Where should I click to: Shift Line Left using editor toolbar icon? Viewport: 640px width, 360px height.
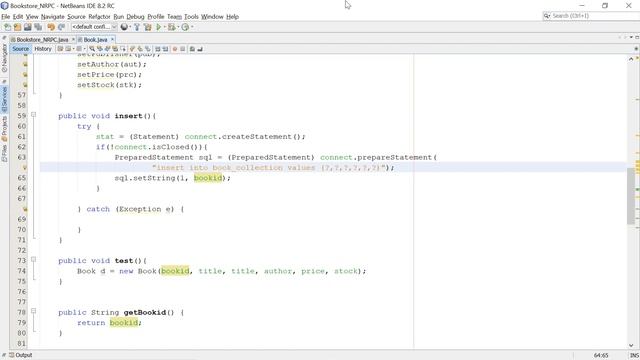(158, 49)
